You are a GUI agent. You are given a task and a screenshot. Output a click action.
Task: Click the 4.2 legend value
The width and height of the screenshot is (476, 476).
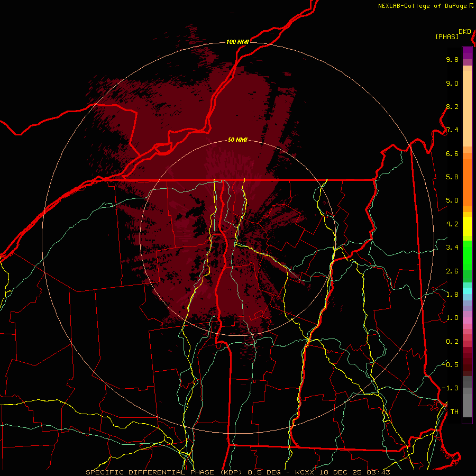[x=452, y=224]
